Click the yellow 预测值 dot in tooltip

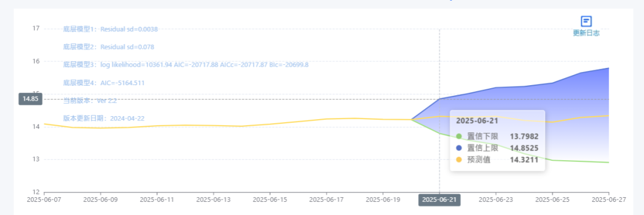pos(459,160)
